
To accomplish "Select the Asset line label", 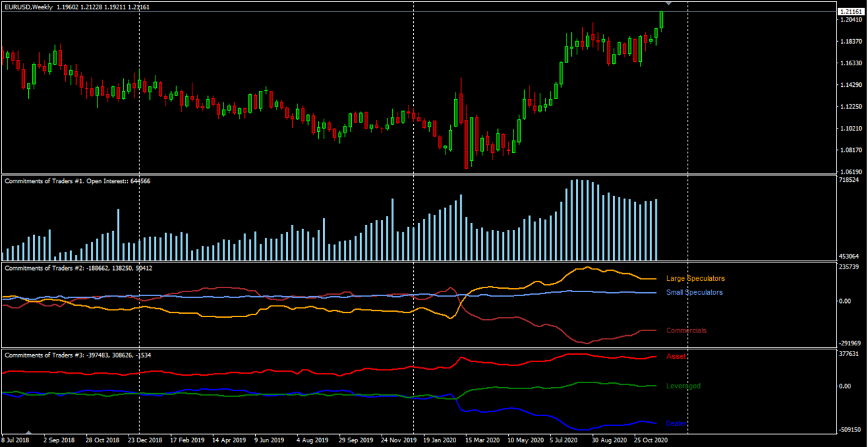I will 676,356.
